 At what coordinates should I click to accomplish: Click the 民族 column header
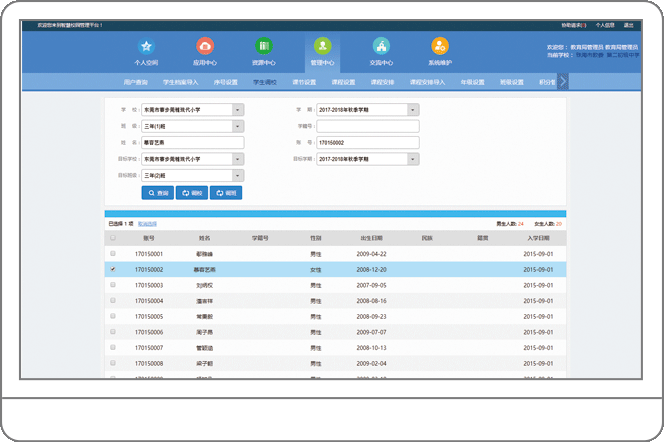click(x=427, y=238)
